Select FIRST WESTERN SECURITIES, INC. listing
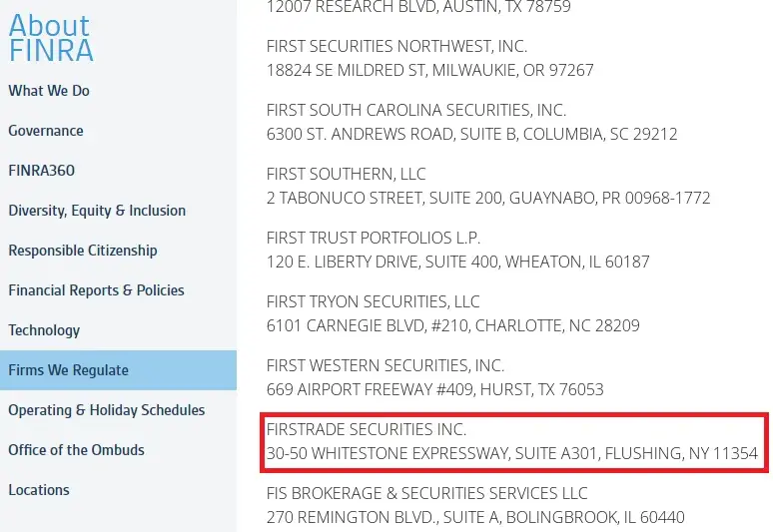The height and width of the screenshot is (532, 773). pos(386,365)
